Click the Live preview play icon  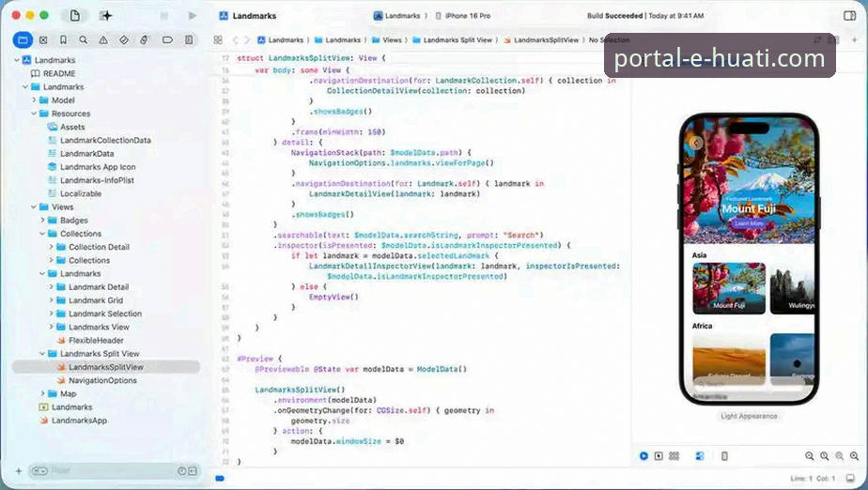click(643, 456)
